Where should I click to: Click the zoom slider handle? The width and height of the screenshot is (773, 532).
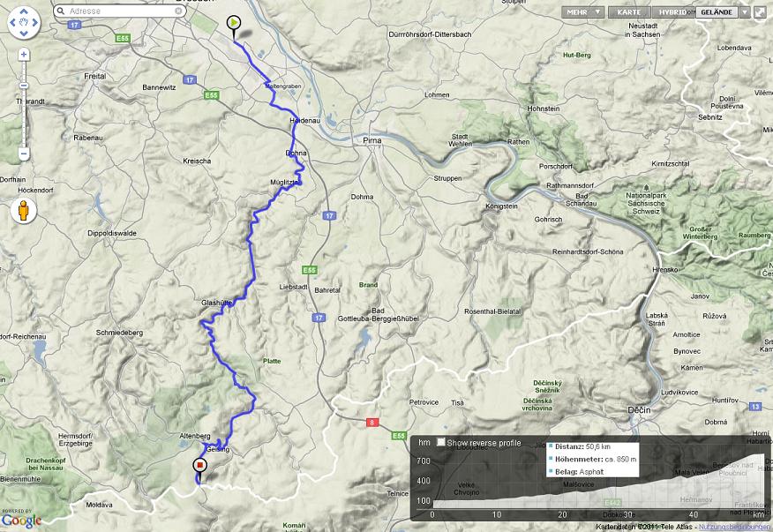(x=24, y=86)
